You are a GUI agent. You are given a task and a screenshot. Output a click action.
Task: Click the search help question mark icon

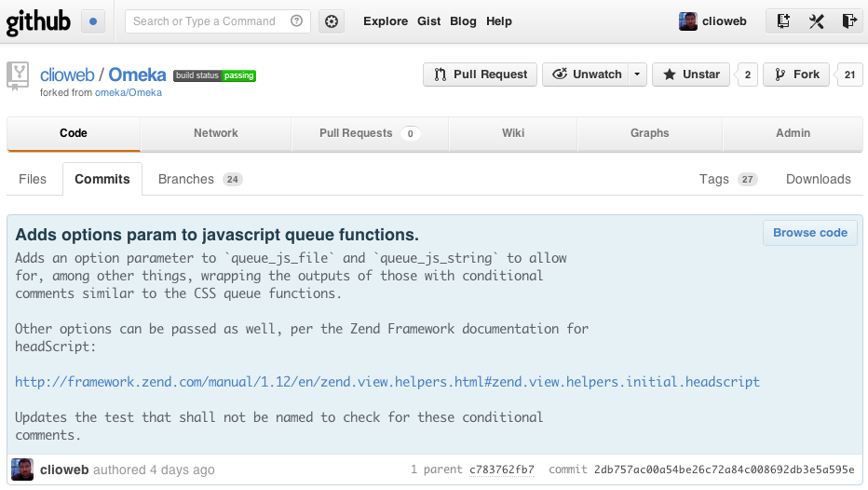click(297, 21)
